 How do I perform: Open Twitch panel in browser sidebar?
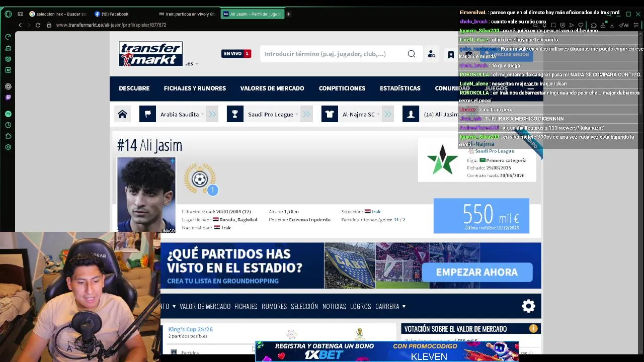(8, 98)
